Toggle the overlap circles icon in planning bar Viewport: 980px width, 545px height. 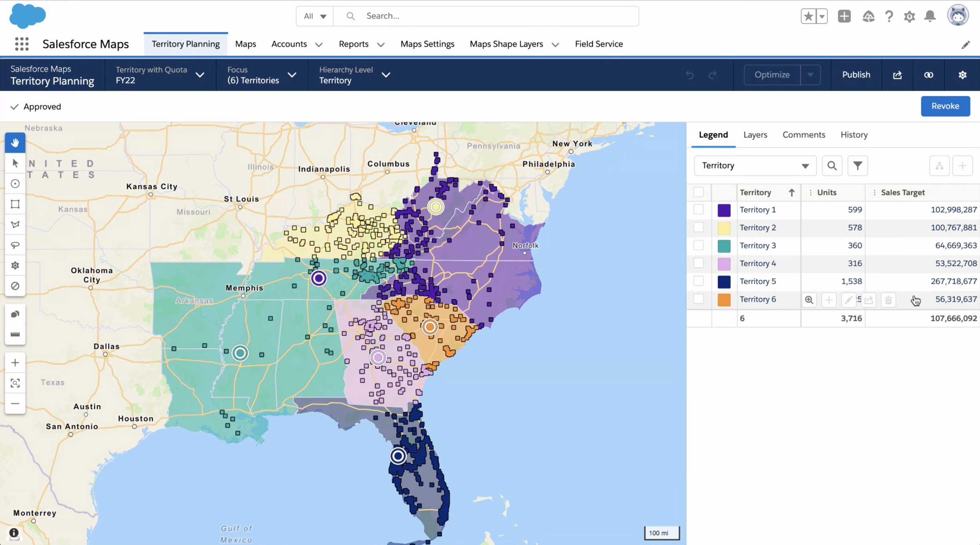(x=928, y=75)
